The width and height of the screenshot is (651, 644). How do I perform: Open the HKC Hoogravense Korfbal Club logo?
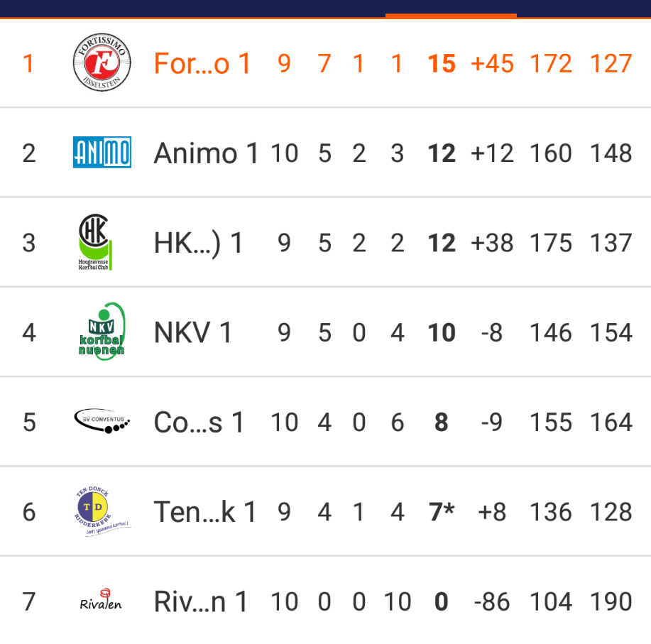[96, 242]
